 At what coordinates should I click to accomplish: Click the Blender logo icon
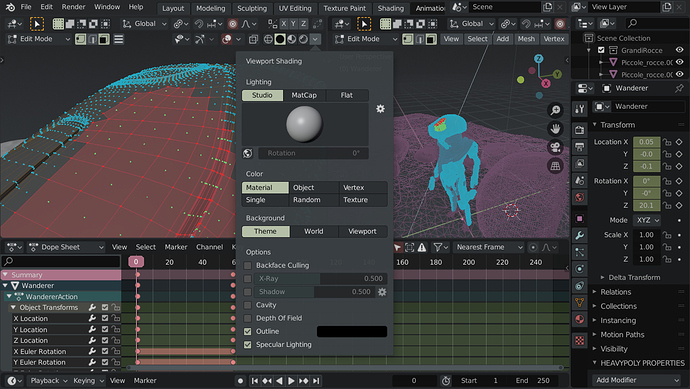10,7
